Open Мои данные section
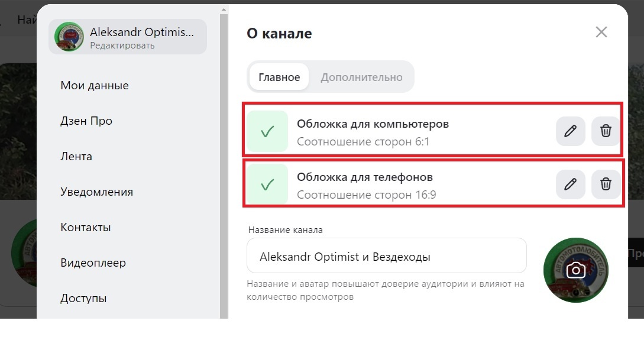This screenshot has width=644, height=337. [x=95, y=85]
